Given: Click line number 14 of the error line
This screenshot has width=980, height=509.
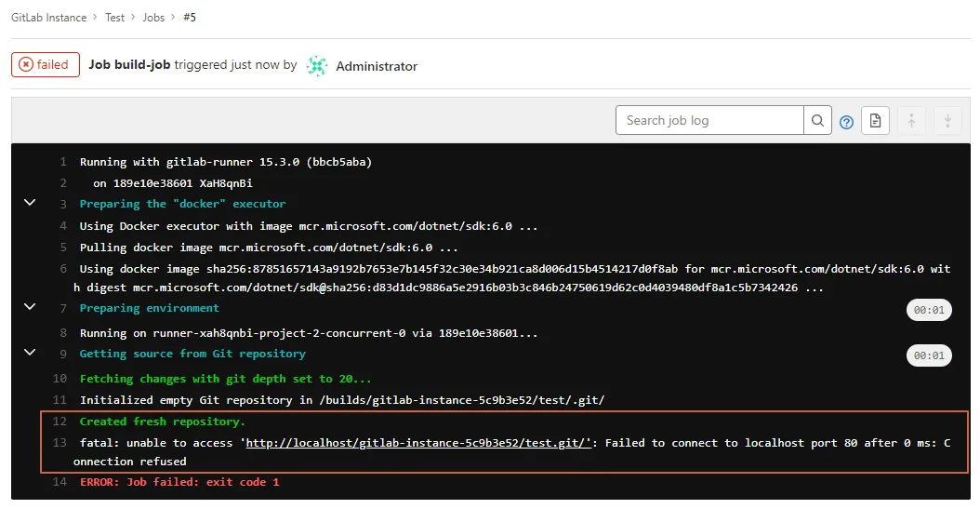Looking at the screenshot, I should coord(60,482).
